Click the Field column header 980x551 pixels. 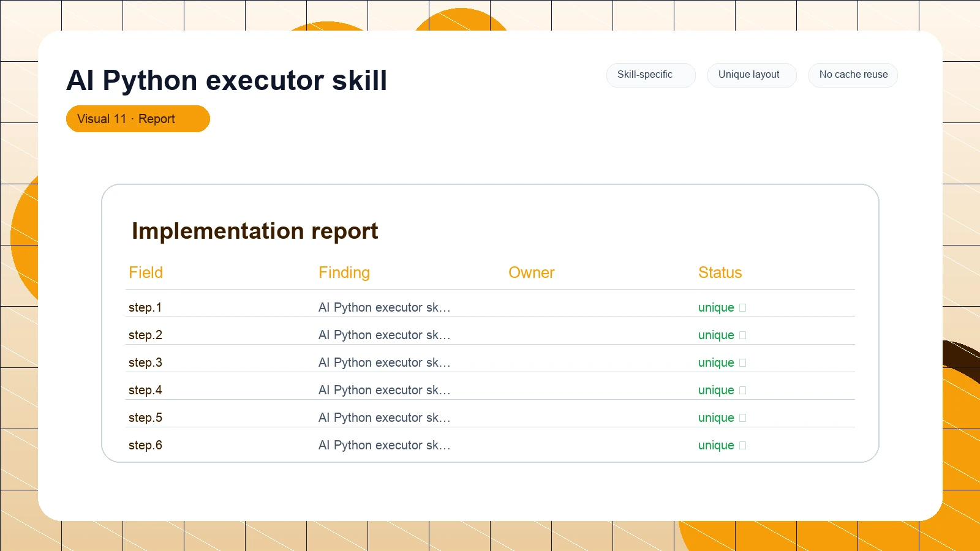[x=146, y=272]
